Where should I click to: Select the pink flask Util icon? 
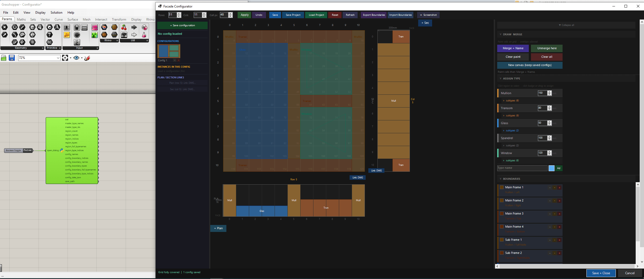(x=144, y=35)
